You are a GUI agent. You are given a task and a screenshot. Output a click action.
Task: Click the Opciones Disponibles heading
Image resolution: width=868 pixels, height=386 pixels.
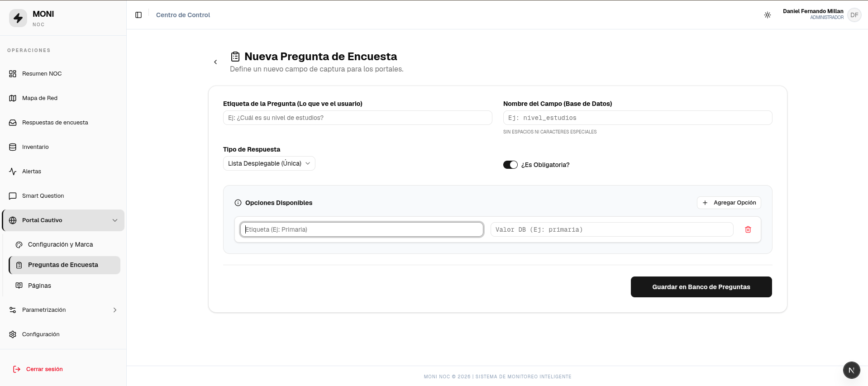[x=279, y=203]
